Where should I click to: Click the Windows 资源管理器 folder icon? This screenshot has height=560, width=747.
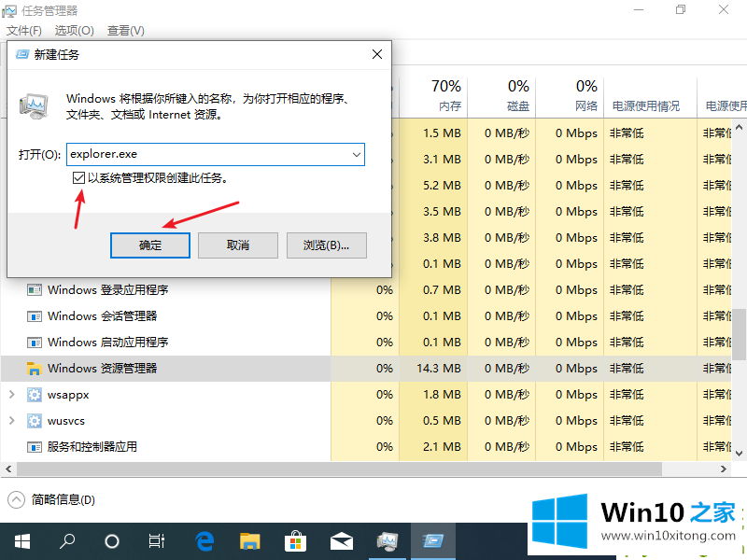click(x=35, y=369)
